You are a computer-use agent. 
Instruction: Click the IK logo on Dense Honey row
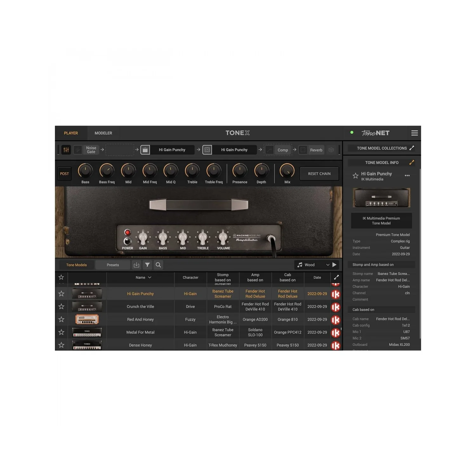pyautogui.click(x=336, y=345)
